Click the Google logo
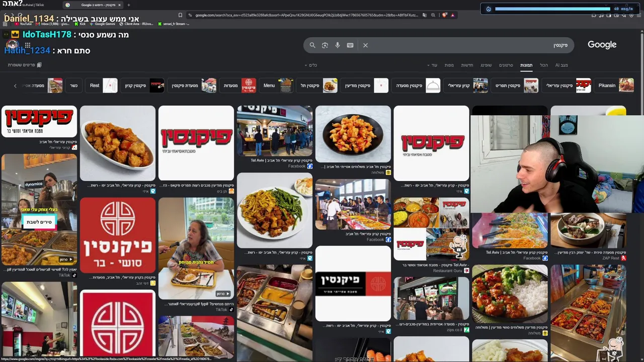The width and height of the screenshot is (644, 362). click(x=602, y=45)
